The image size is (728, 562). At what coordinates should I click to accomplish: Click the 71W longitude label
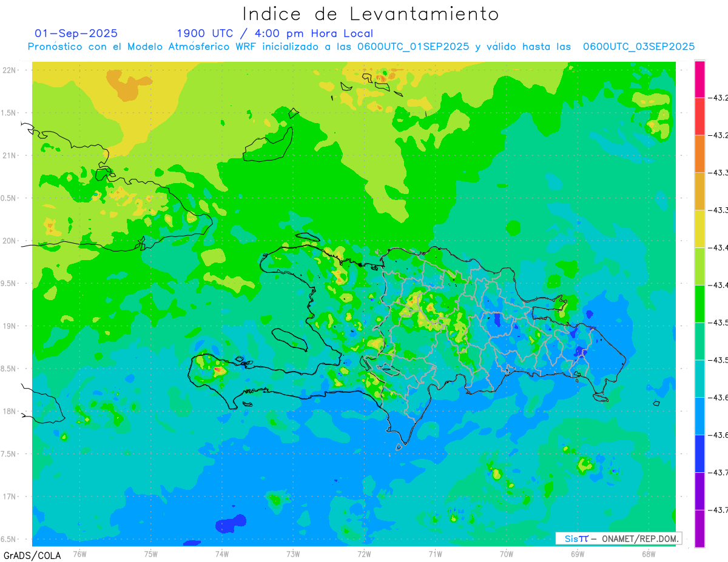(x=435, y=554)
